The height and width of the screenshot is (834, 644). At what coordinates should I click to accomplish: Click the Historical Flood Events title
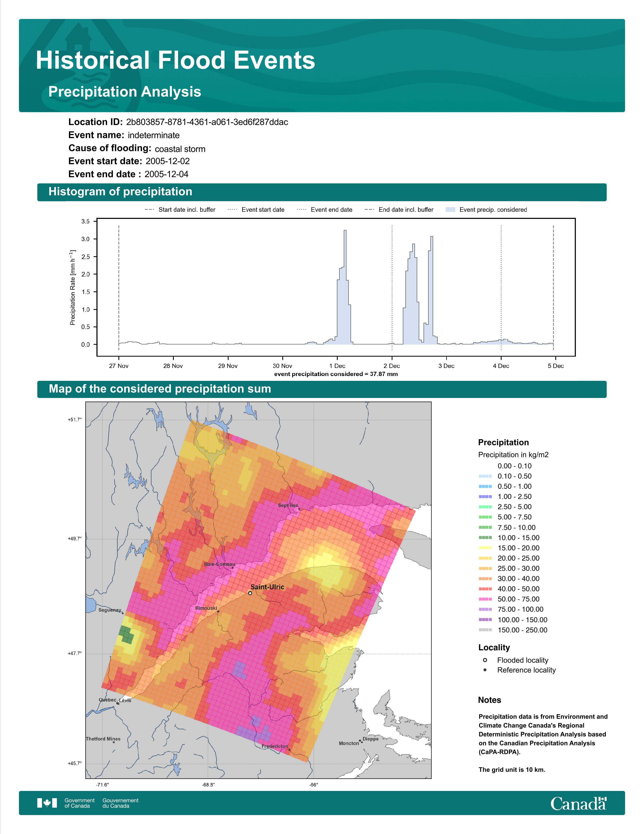176,60
